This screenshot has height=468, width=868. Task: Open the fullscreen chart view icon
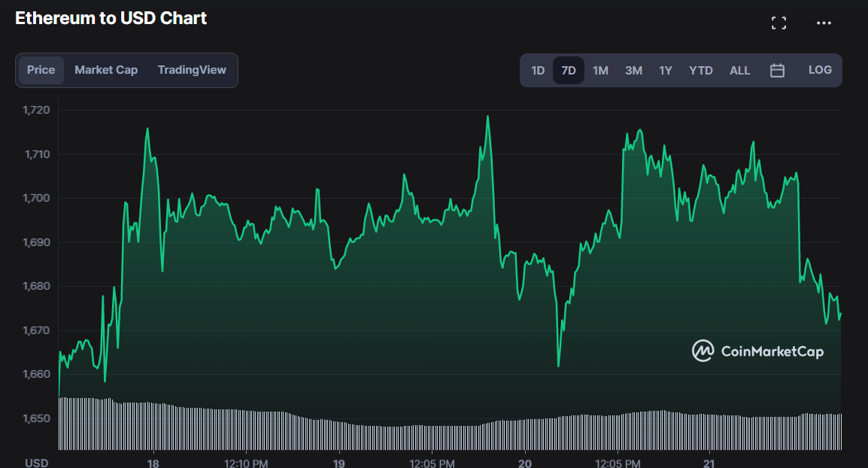pyautogui.click(x=778, y=23)
